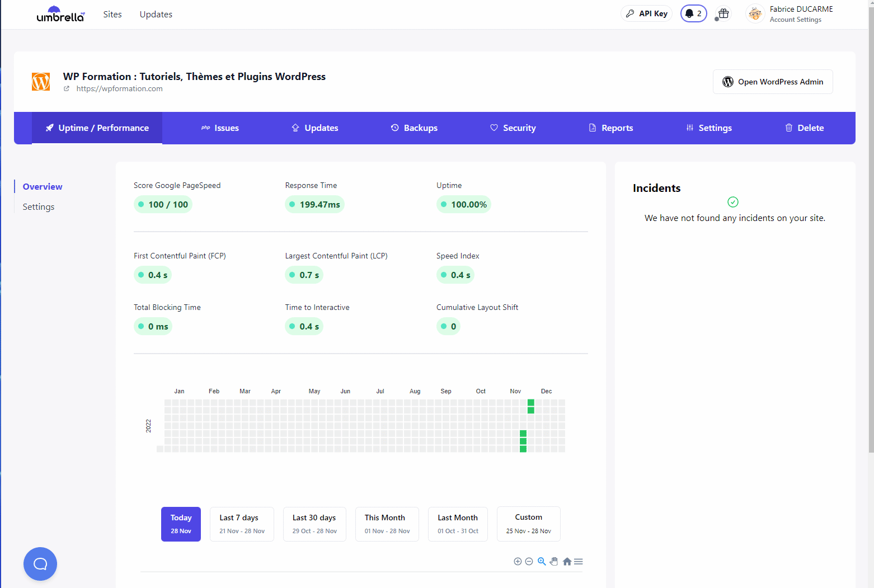Screen dimensions: 874x588
Task: Open the chart hamburger menu
Action: (x=579, y=562)
